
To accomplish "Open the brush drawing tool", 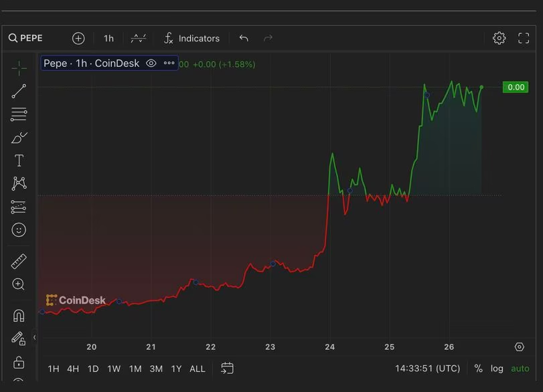I will (x=18, y=137).
